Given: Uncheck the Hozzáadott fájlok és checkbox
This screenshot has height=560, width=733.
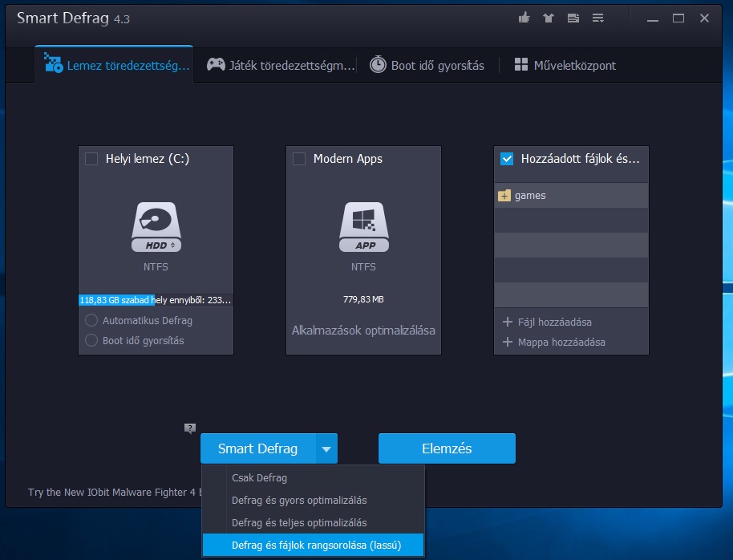Looking at the screenshot, I should click(x=507, y=159).
